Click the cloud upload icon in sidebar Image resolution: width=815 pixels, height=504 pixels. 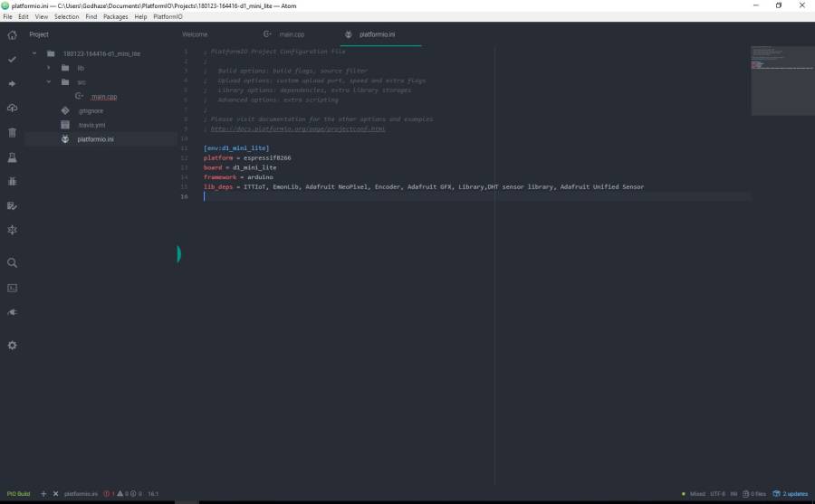(12, 108)
